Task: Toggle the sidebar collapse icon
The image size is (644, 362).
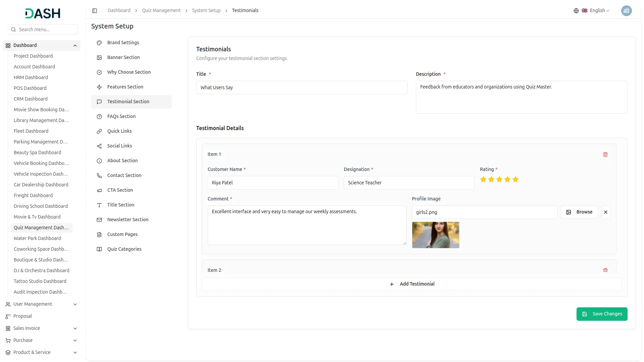Action: point(95,11)
